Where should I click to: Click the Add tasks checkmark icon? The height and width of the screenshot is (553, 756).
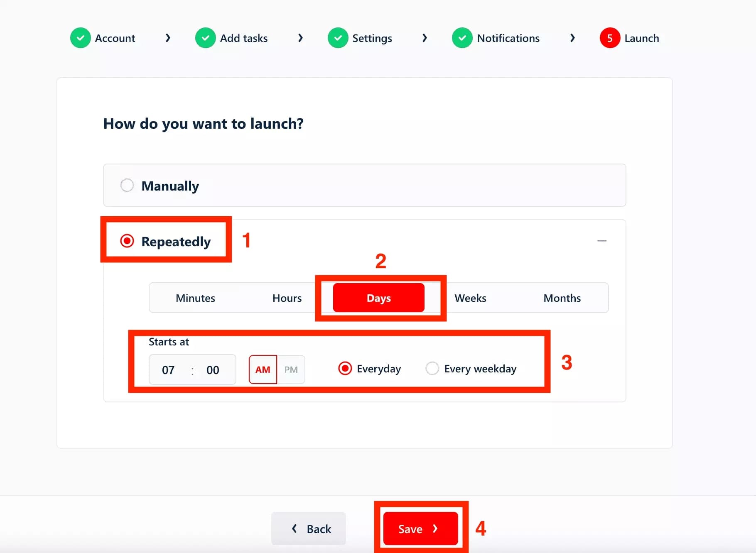[x=206, y=38]
